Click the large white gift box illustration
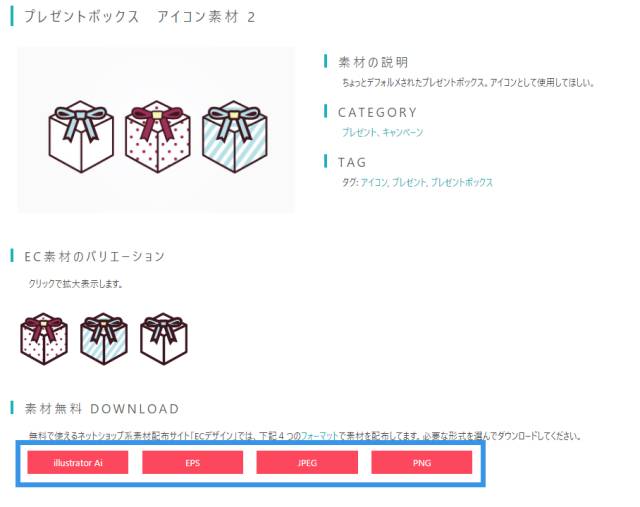 coord(81,137)
